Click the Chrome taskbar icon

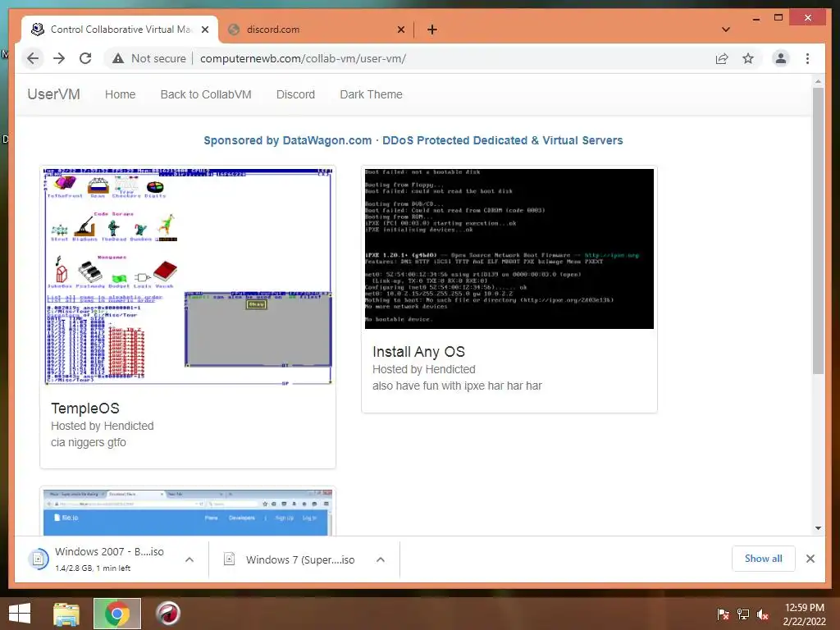[117, 614]
